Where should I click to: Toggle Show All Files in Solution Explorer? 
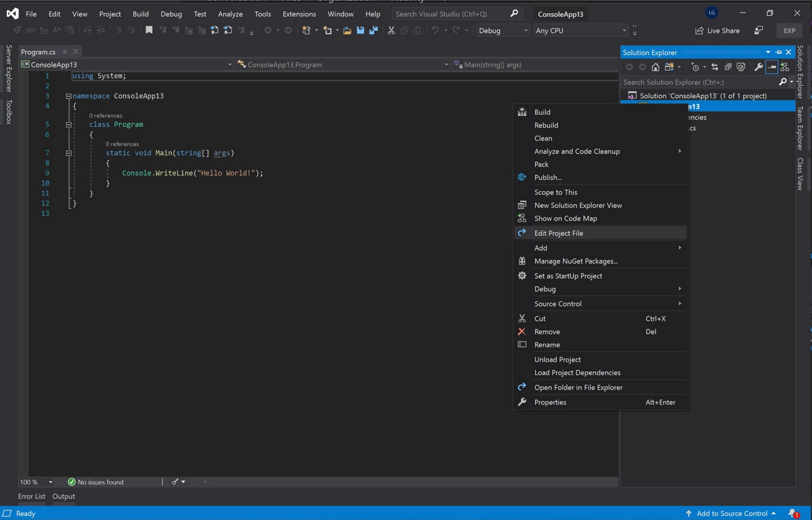(741, 67)
